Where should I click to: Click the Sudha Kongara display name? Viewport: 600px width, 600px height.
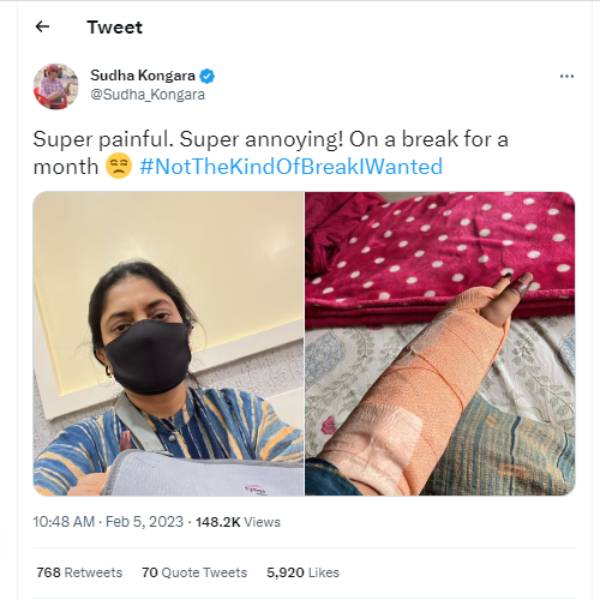(x=144, y=75)
